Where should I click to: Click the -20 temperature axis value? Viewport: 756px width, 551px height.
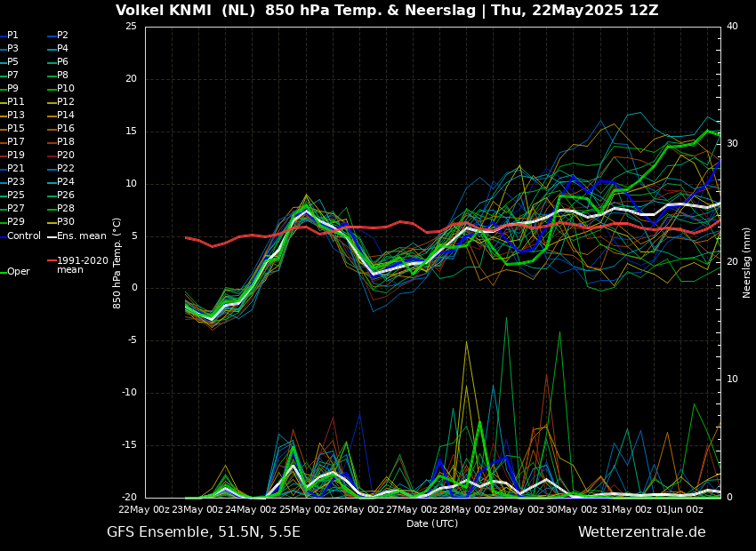tap(129, 498)
